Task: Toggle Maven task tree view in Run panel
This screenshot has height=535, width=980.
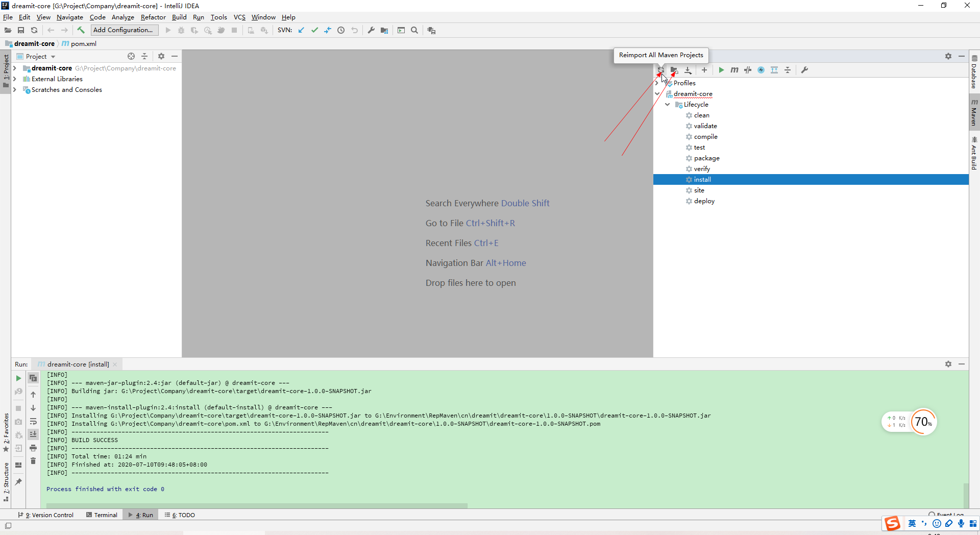Action: coord(33,378)
